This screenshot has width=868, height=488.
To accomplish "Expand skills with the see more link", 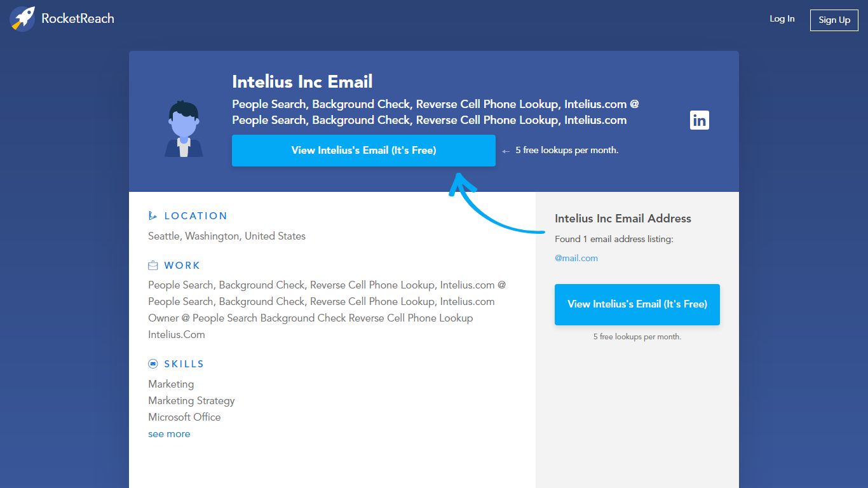I will click(x=169, y=434).
